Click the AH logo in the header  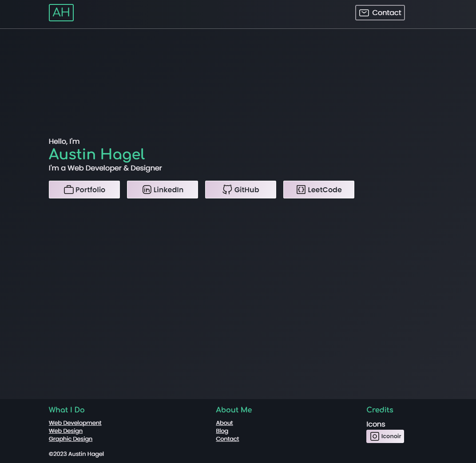point(61,12)
